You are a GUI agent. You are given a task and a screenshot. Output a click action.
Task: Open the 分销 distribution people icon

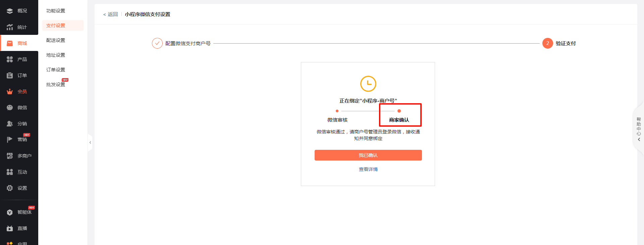coord(10,124)
